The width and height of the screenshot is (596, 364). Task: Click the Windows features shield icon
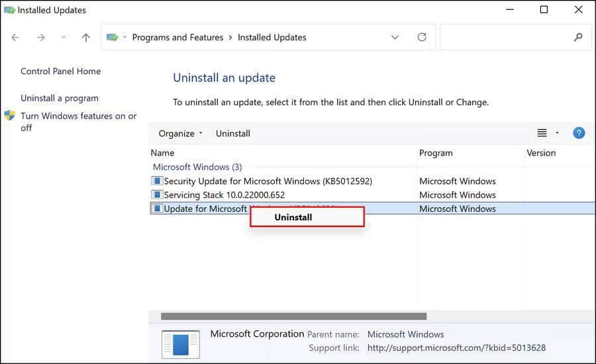tap(9, 116)
